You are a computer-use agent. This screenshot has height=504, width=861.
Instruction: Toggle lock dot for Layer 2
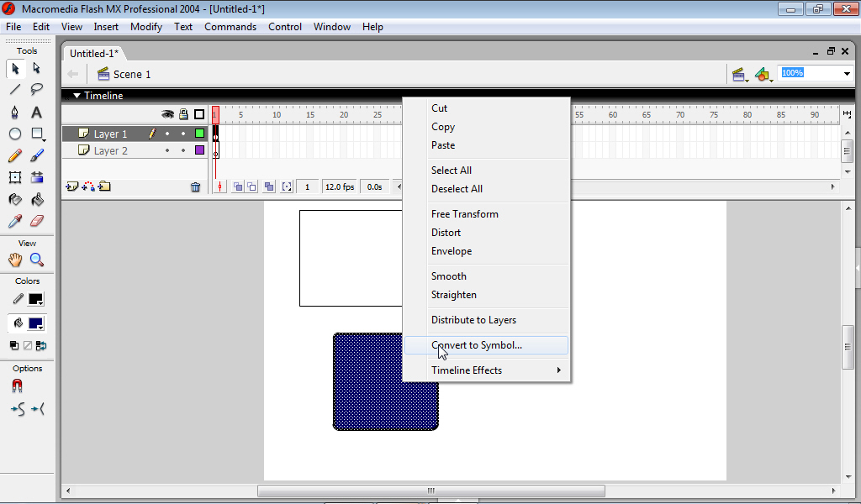pos(183,150)
